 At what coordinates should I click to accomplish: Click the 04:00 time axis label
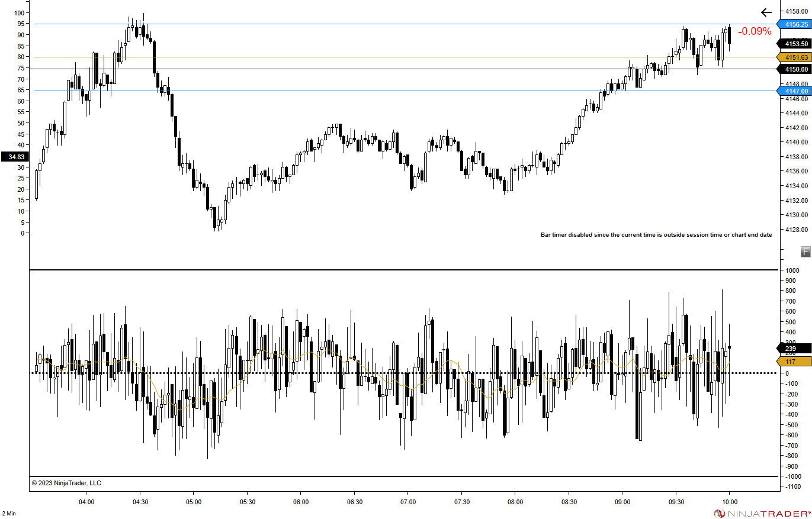86,502
